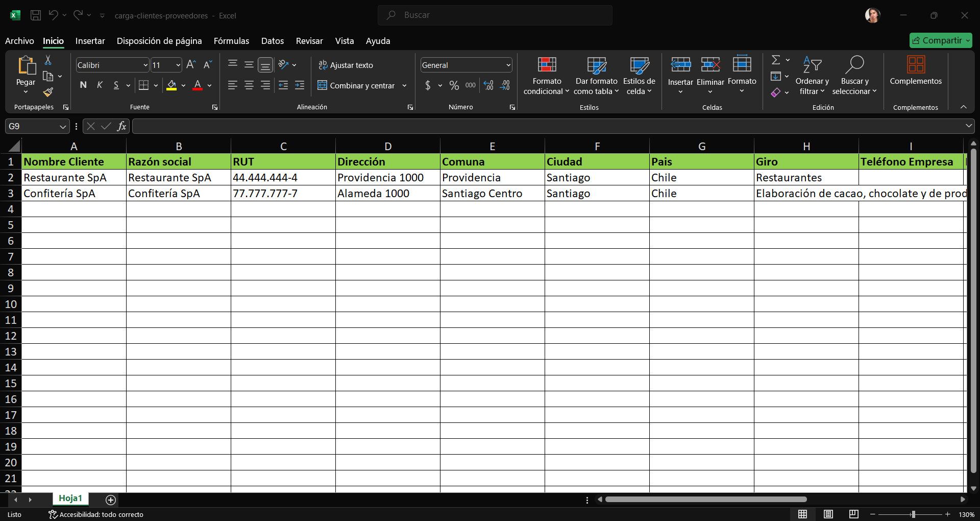
Task: Switch to the Disposición de página tab
Action: [159, 41]
